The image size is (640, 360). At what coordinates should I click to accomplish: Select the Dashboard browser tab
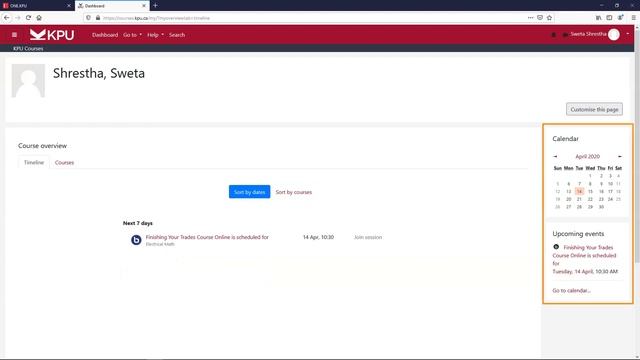[x=112, y=6]
